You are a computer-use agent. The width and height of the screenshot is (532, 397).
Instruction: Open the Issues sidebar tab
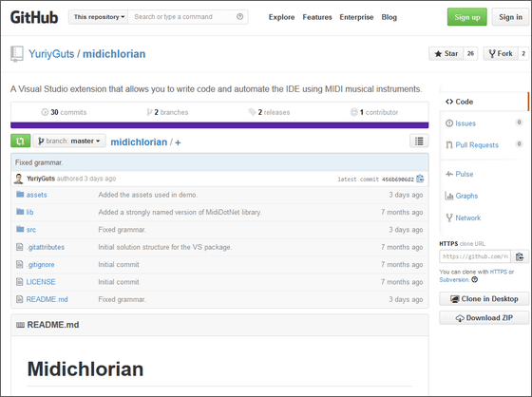[465, 123]
